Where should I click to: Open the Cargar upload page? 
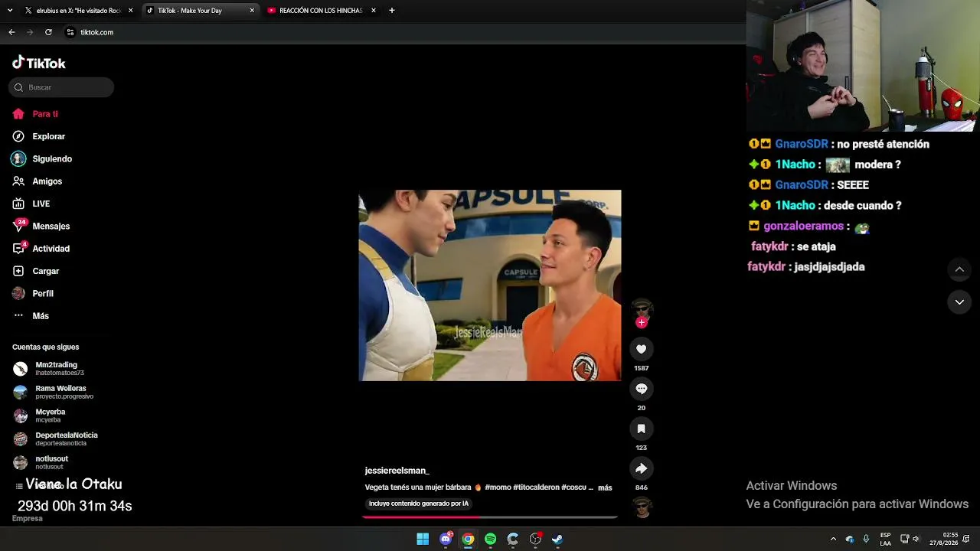[35, 271]
